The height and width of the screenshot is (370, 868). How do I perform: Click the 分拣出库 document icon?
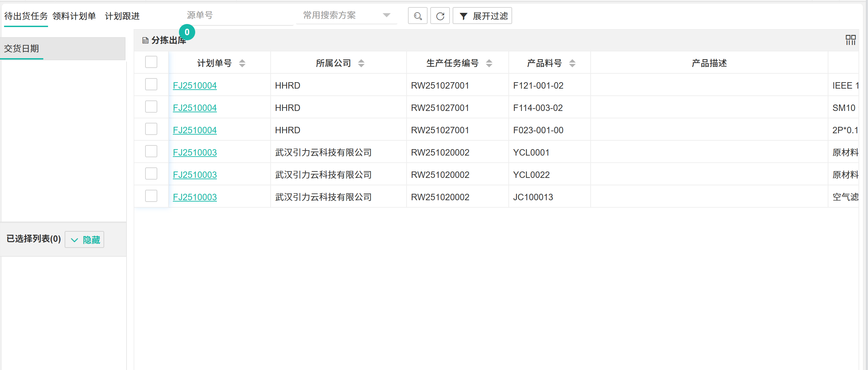pos(145,41)
